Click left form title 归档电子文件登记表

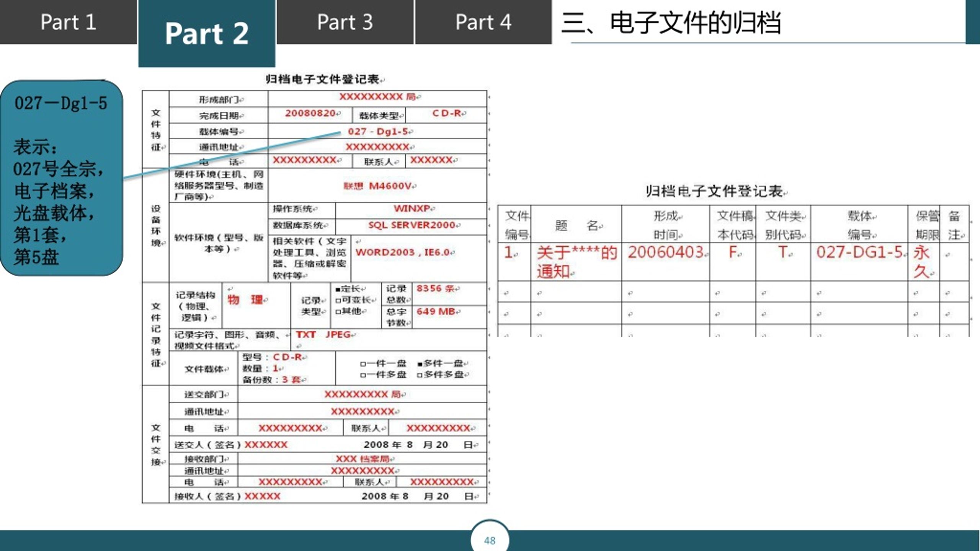(323, 79)
